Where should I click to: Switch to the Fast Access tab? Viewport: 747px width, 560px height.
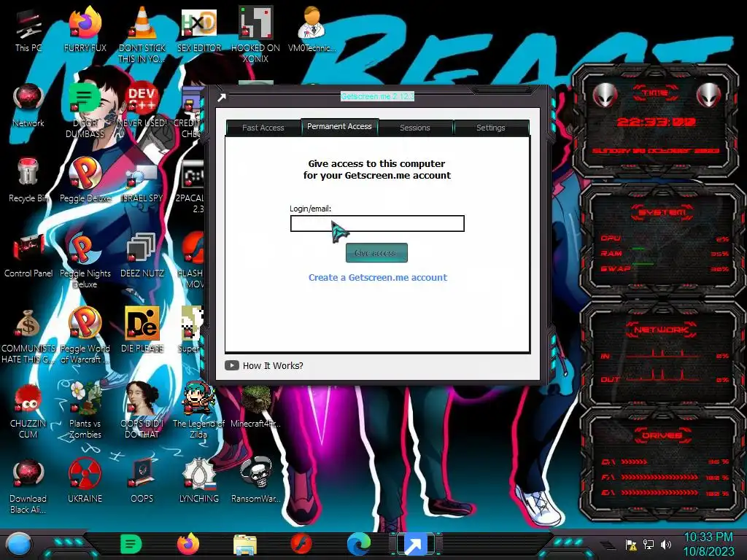click(x=263, y=128)
